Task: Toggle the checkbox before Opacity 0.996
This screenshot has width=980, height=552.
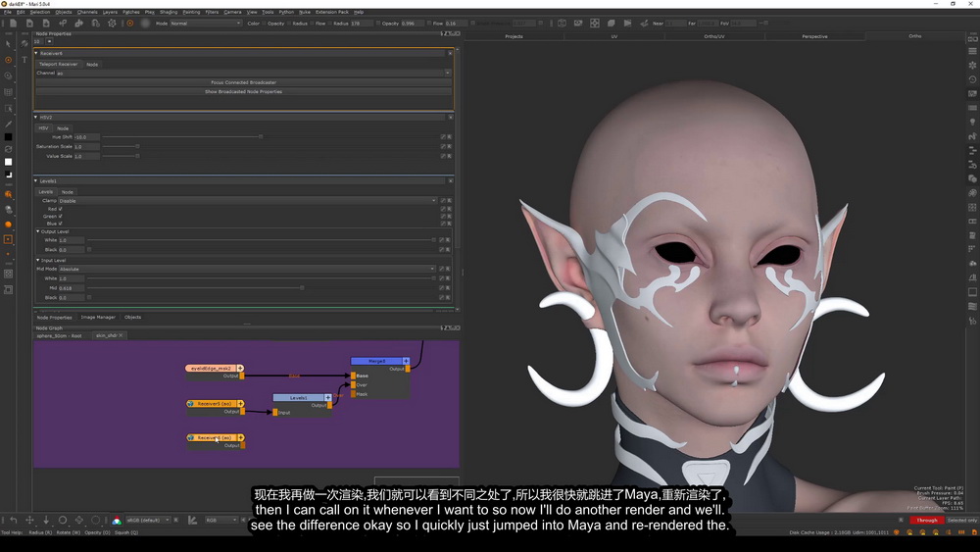Action: click(x=378, y=24)
